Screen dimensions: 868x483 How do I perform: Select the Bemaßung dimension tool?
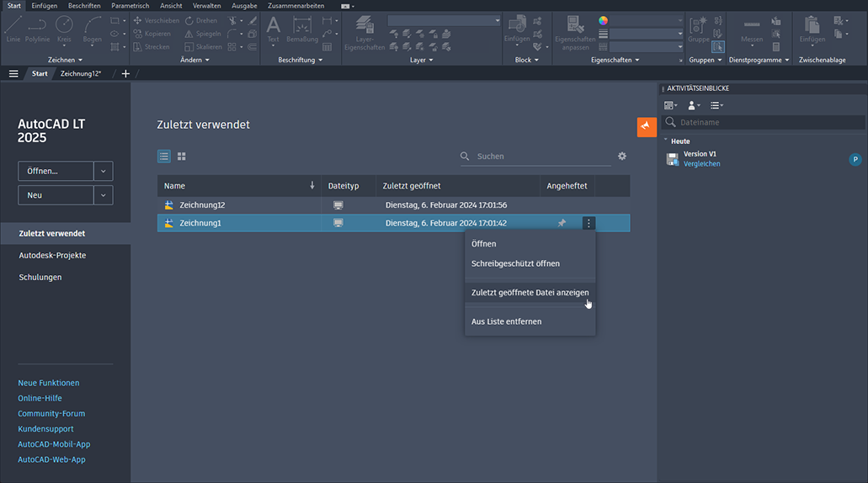pyautogui.click(x=302, y=29)
